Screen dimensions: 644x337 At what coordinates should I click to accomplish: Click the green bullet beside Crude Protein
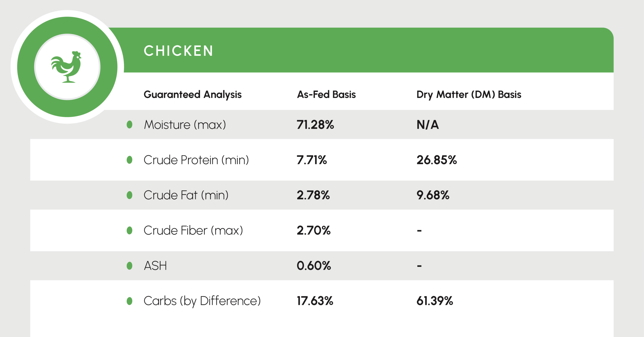(x=130, y=160)
